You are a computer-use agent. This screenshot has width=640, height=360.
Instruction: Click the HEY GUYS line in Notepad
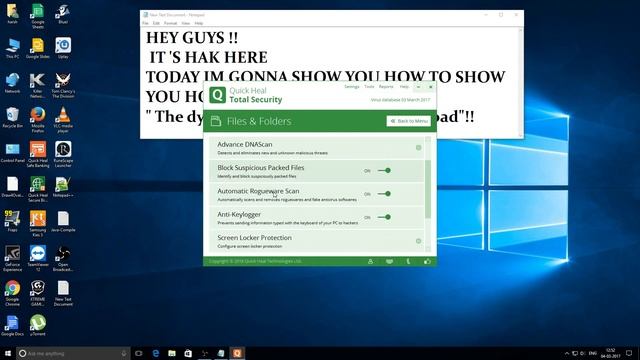pos(192,38)
